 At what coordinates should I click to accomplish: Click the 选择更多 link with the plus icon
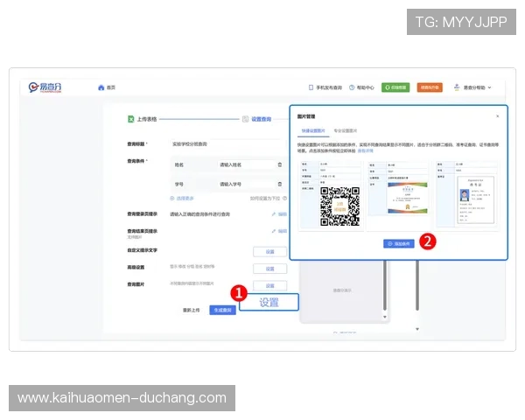tap(182, 199)
